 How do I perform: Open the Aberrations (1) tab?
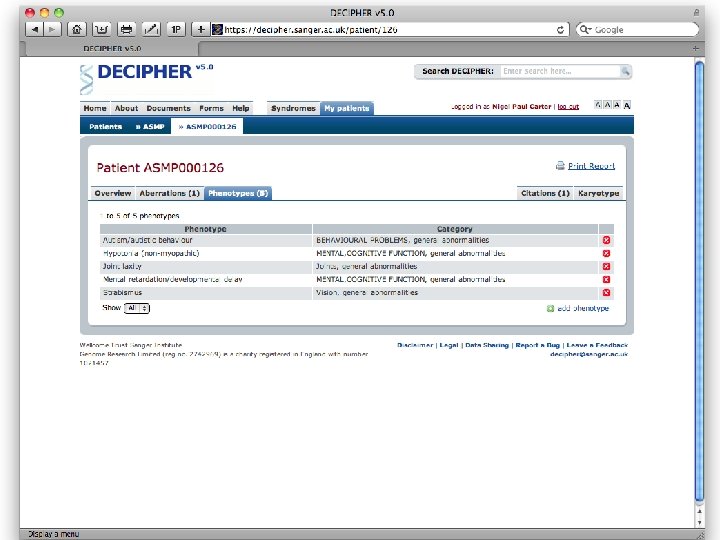tap(169, 193)
